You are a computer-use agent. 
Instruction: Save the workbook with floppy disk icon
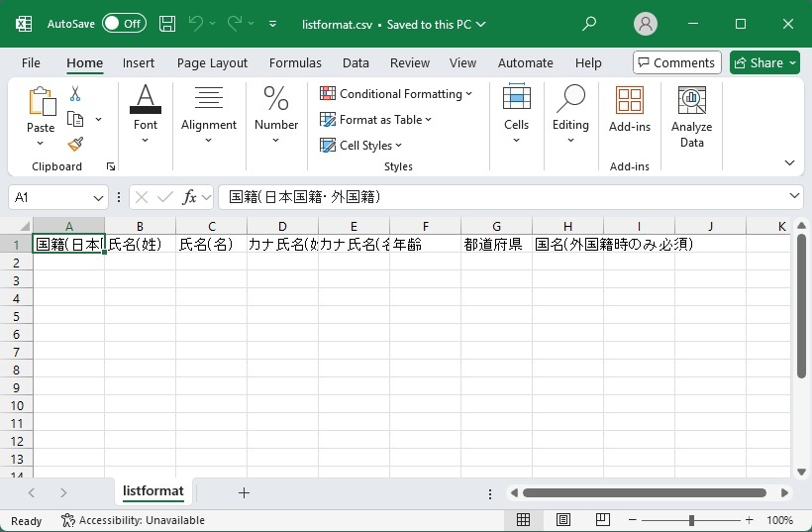167,24
